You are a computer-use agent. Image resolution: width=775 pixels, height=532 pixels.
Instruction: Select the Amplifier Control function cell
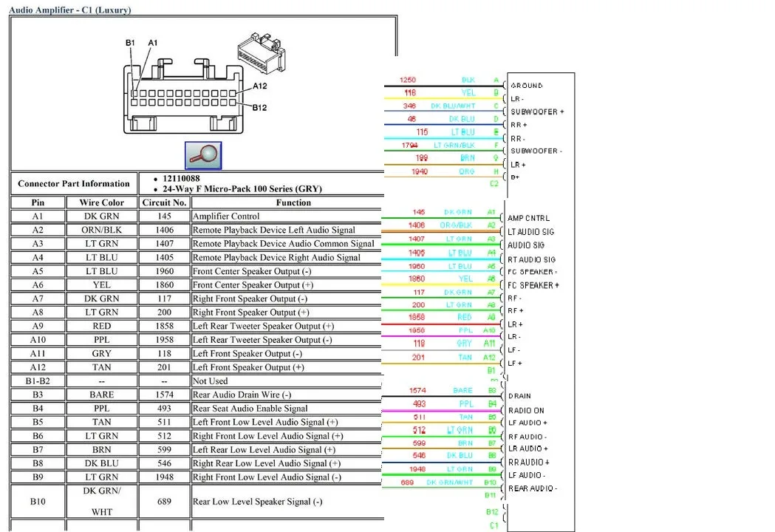point(288,216)
